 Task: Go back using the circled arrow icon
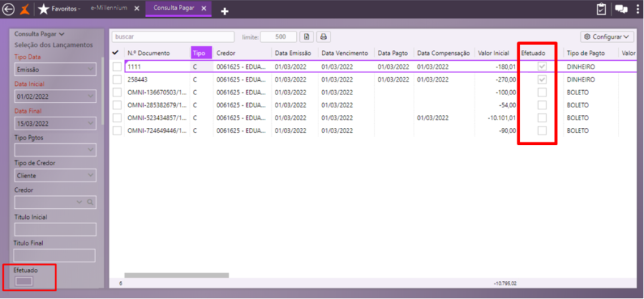point(8,9)
